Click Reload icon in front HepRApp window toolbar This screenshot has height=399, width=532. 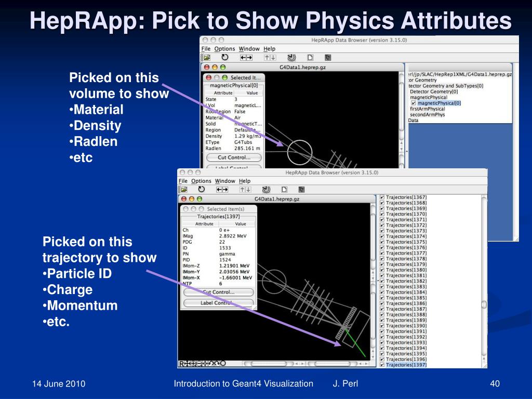(202, 189)
